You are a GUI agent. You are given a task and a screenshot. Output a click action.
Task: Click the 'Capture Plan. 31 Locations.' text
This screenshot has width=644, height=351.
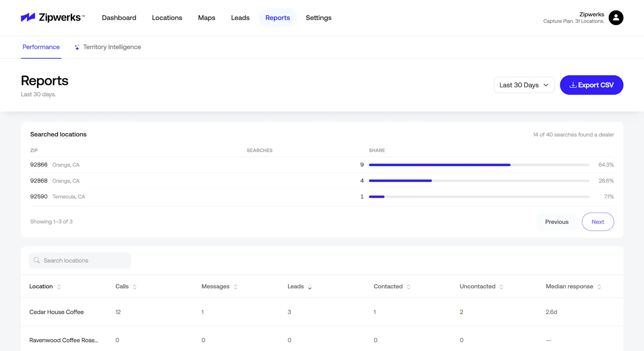click(x=574, y=21)
